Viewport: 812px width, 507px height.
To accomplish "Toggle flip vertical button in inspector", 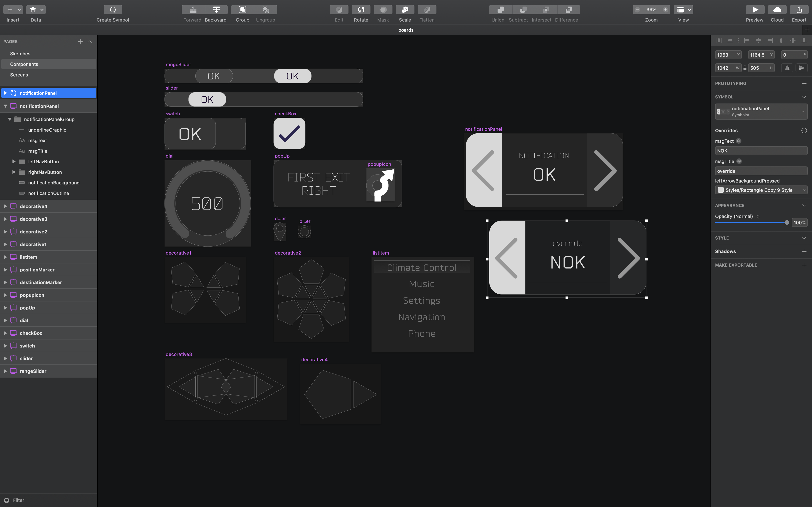I will (x=801, y=68).
